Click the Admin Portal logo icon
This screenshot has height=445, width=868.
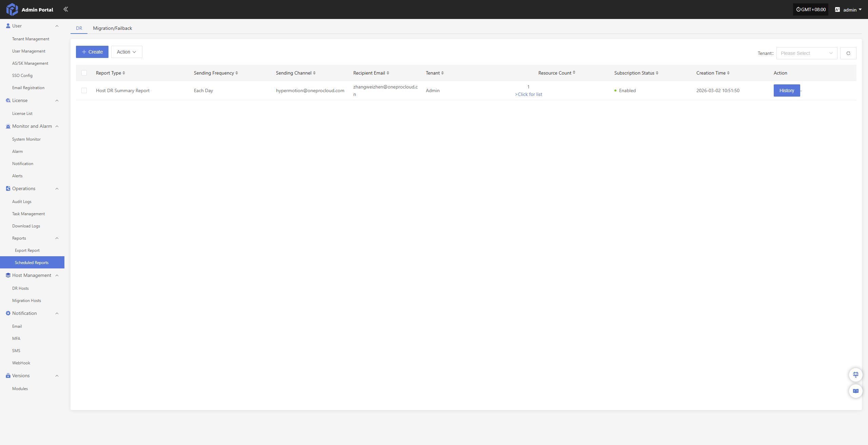[12, 9]
